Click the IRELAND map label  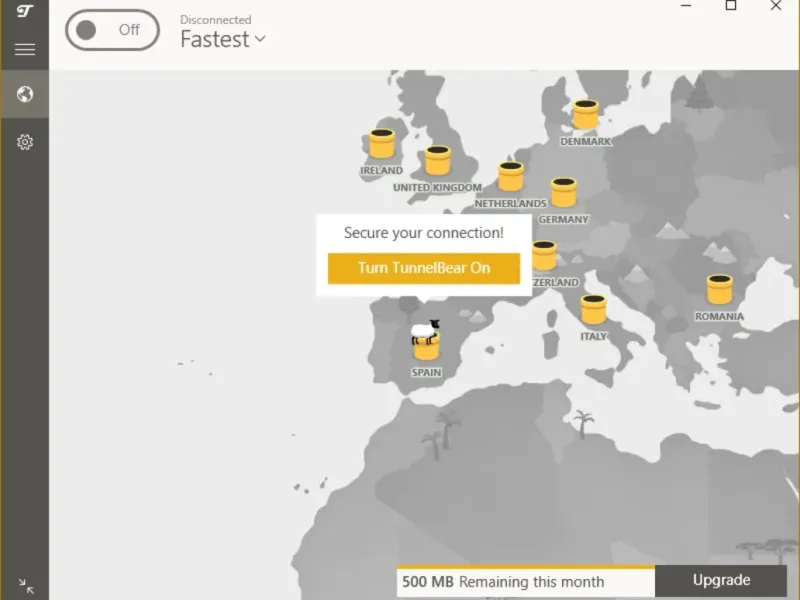(382, 170)
